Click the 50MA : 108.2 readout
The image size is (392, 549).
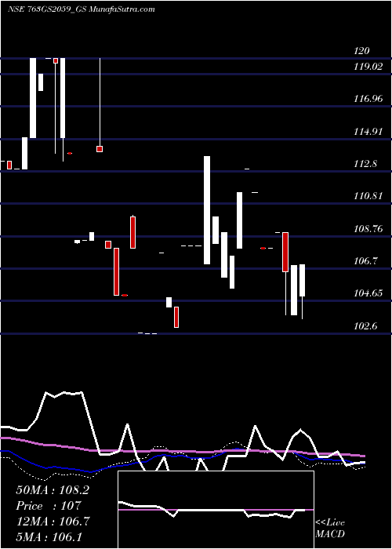tap(53, 490)
